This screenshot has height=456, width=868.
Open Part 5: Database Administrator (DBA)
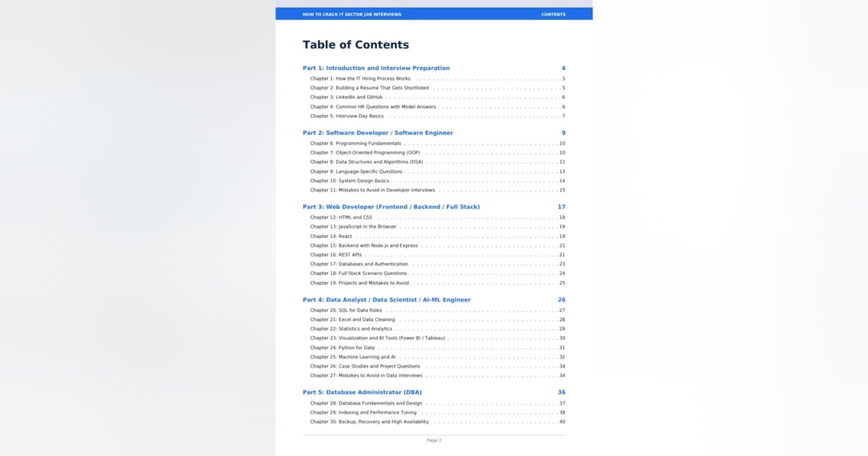point(362,392)
